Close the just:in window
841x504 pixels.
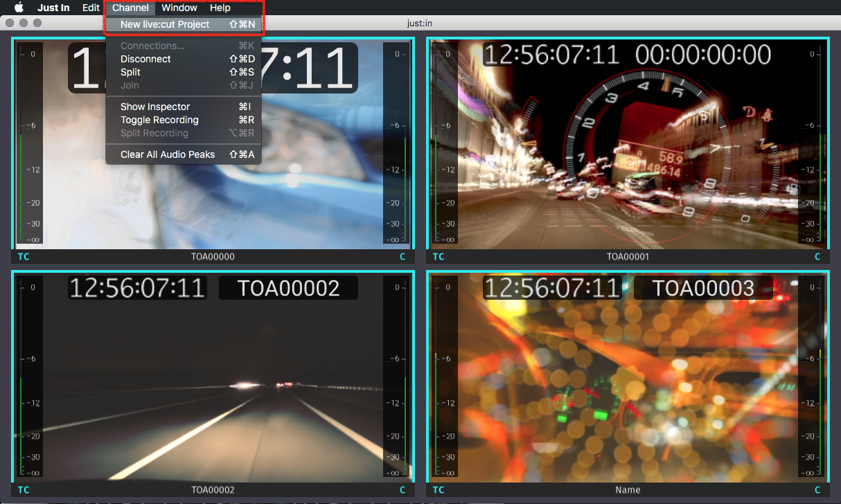[10, 23]
